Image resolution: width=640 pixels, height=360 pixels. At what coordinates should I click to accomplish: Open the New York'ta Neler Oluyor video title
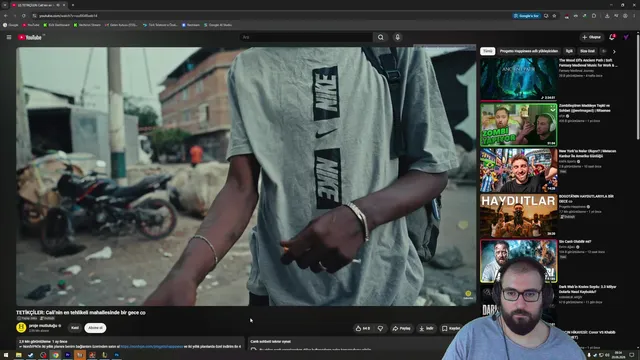[x=587, y=153]
